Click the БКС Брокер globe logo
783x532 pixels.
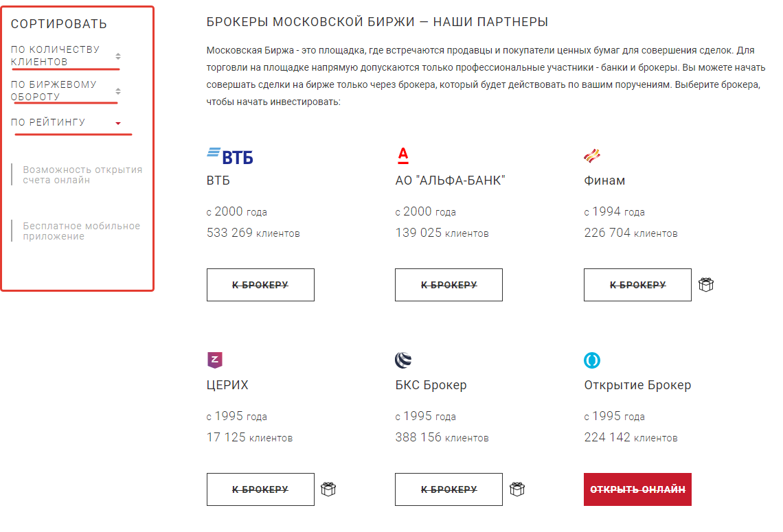(403, 360)
